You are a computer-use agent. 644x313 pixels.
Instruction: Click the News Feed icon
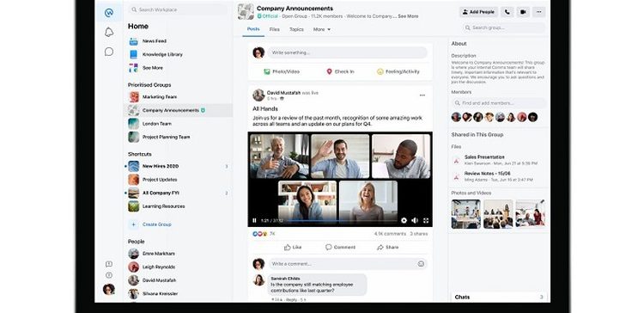tap(133, 41)
